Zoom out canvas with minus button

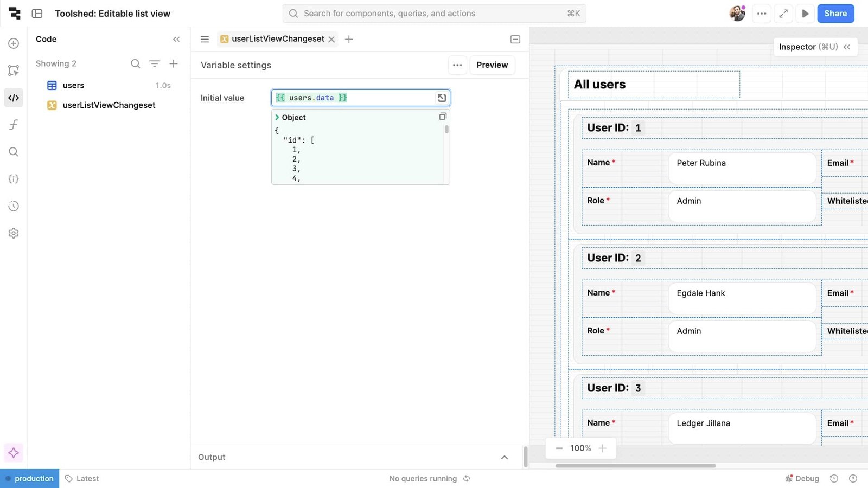[559, 448]
